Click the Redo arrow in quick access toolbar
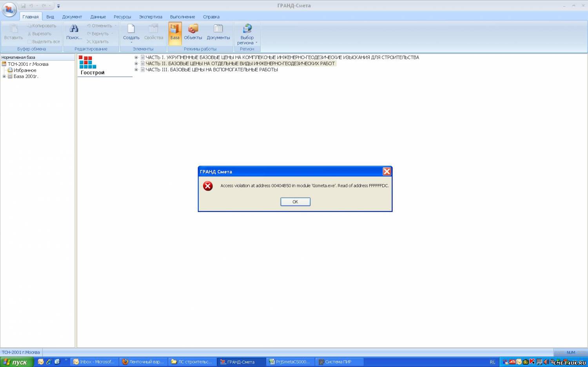Image resolution: width=588 pixels, height=367 pixels. coord(44,6)
